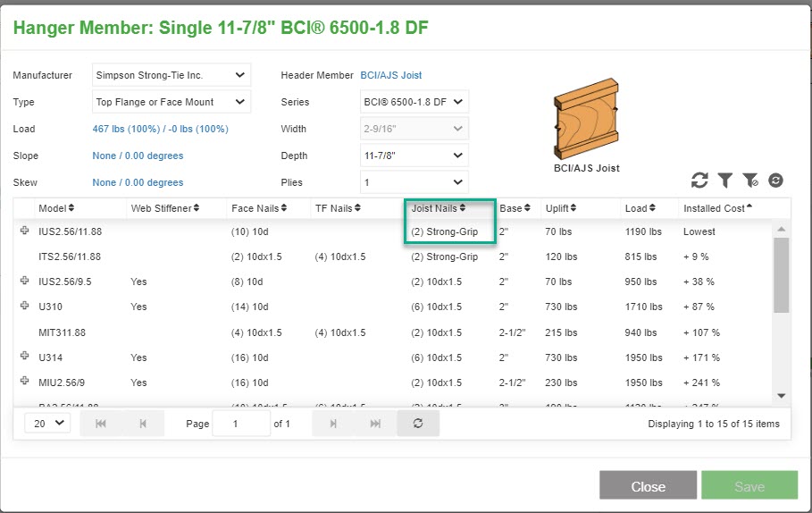Go to first page button
The width and height of the screenshot is (812, 513).
101,424
